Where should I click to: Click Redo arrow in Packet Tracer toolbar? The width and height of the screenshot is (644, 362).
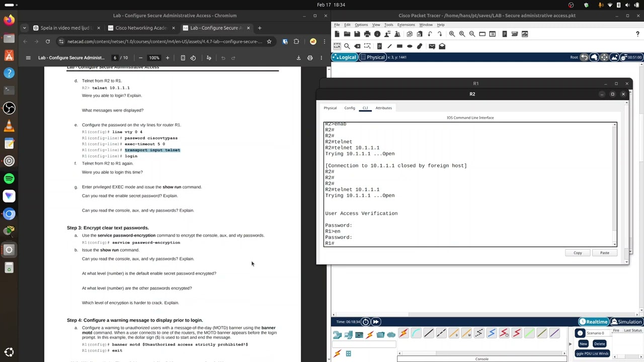[x=440, y=34]
